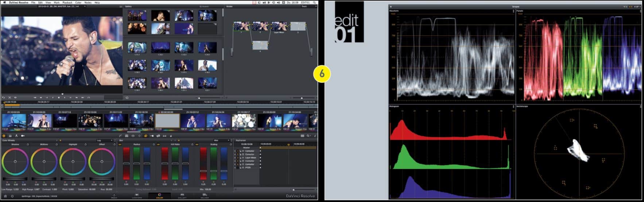Open the timeline search magnifier dropdown

click(309, 136)
